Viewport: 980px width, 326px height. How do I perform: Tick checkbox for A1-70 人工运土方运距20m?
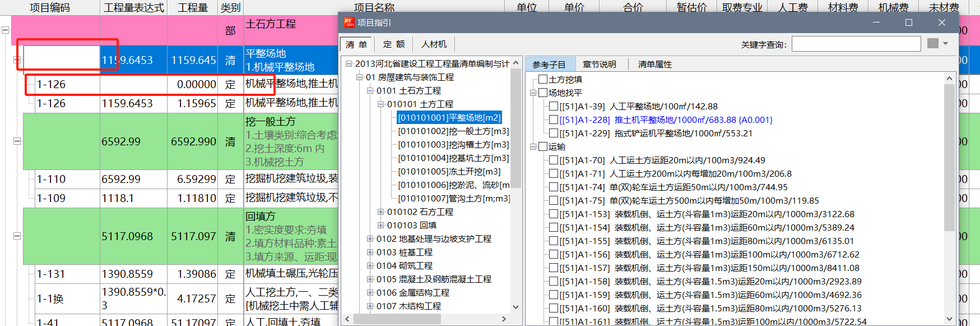point(554,160)
